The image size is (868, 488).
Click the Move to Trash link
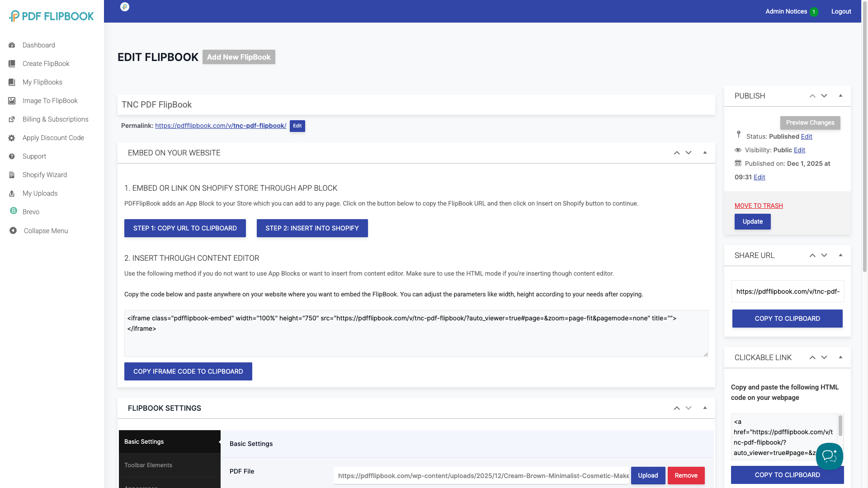758,206
